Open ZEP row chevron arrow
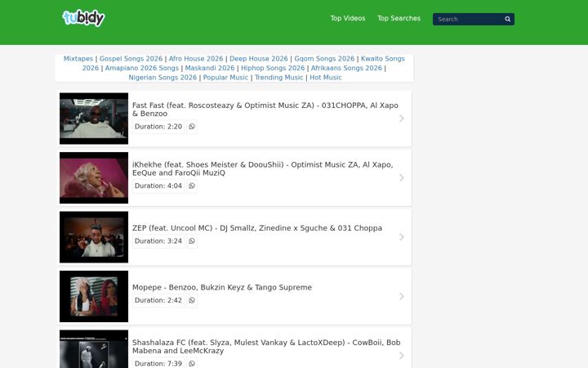Viewport: 588px width, 368px height. pos(401,237)
